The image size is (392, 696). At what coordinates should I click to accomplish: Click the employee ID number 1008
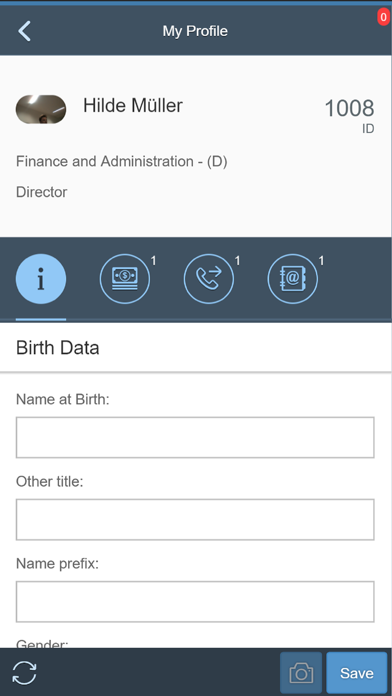point(350,108)
